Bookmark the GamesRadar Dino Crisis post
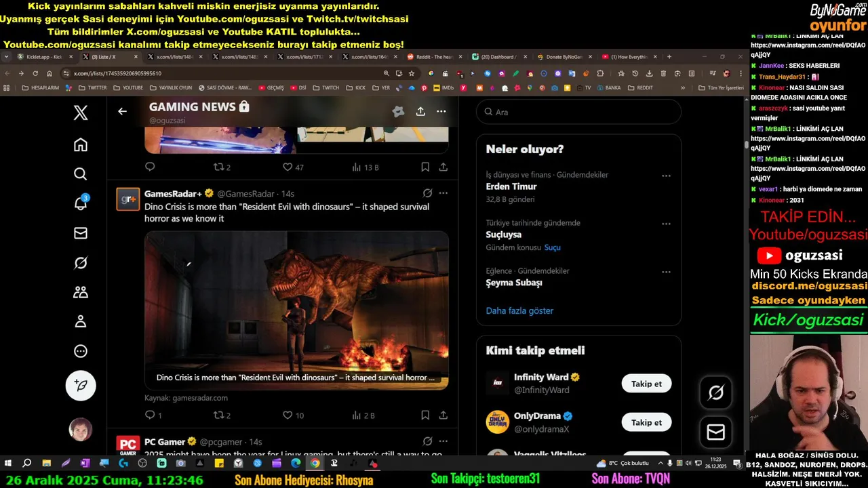This screenshot has height=488, width=868. coord(425,415)
